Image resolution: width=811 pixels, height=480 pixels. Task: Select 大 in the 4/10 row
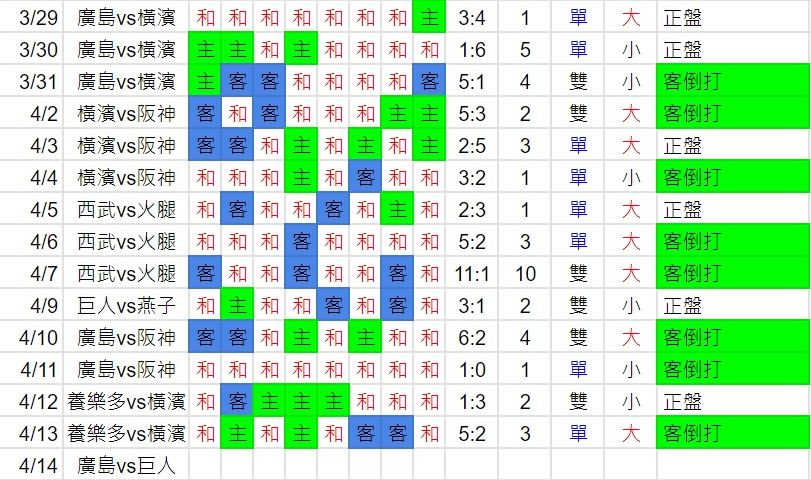click(x=630, y=338)
